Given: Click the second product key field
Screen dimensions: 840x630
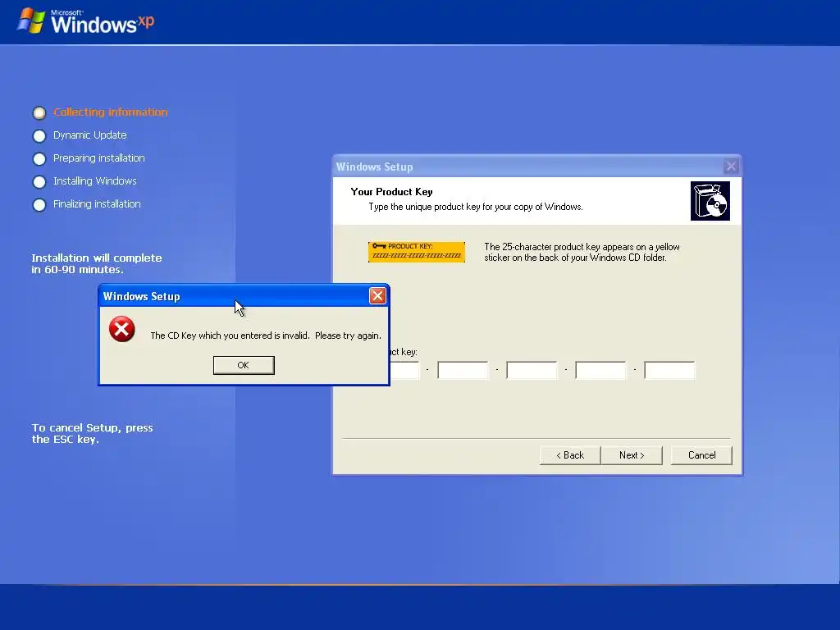Looking at the screenshot, I should tap(463, 370).
